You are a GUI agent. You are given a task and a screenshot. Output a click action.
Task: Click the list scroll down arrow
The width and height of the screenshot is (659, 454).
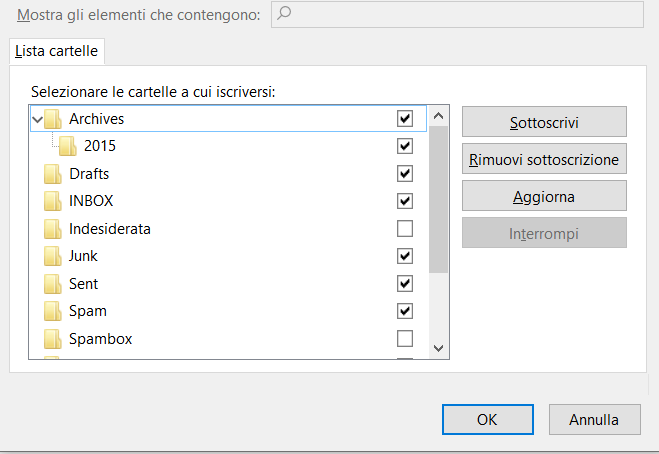click(x=438, y=348)
